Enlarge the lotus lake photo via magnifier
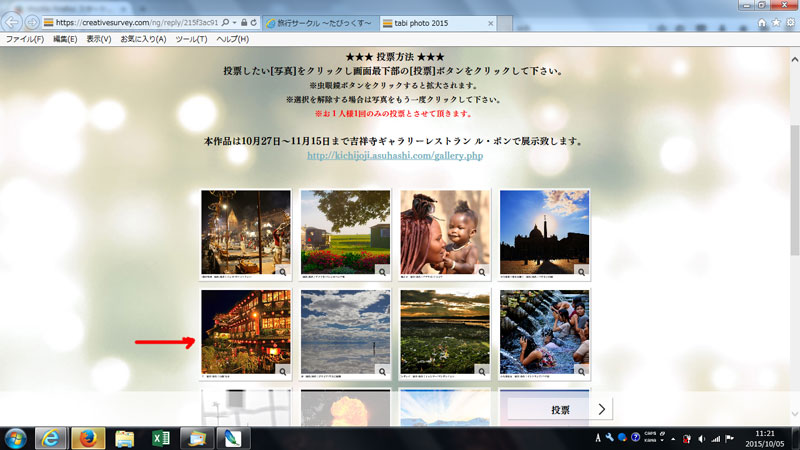Image resolution: width=800 pixels, height=450 pixels. click(482, 371)
